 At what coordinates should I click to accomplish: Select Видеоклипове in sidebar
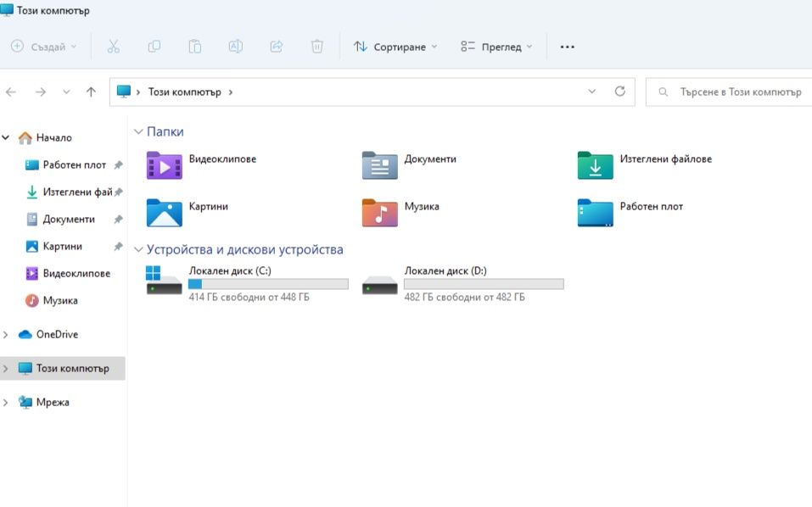(76, 273)
